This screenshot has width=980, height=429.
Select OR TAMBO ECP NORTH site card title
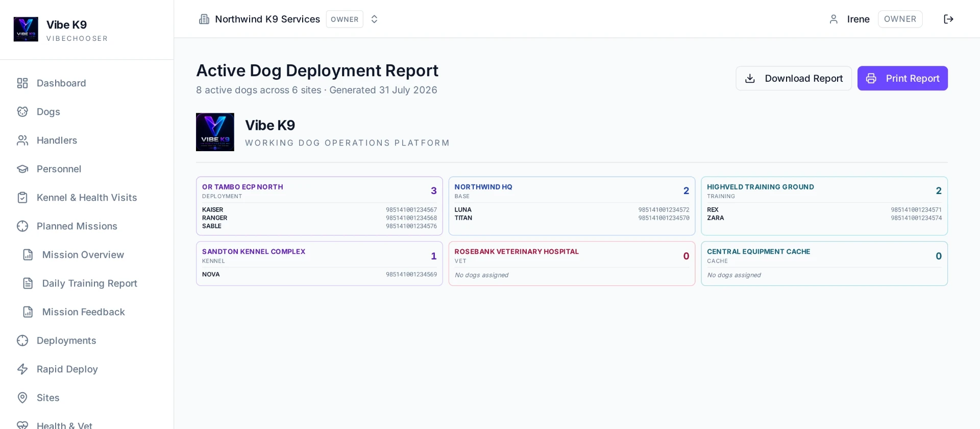point(242,187)
